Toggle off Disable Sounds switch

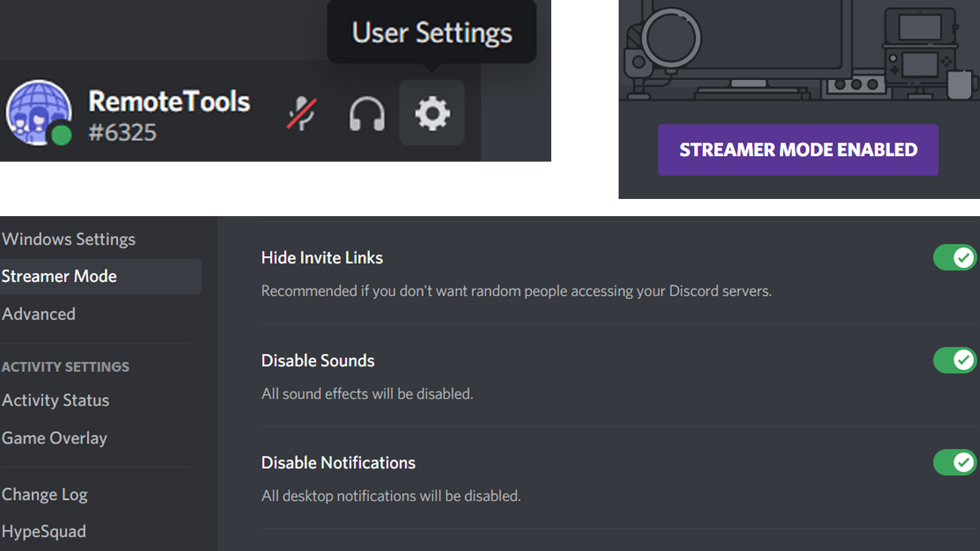955,360
